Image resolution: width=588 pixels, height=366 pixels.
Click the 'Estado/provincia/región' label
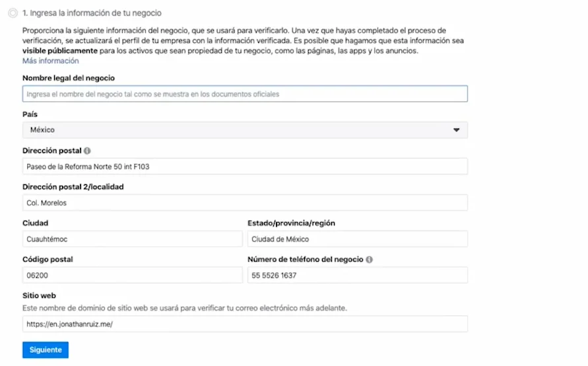(292, 223)
